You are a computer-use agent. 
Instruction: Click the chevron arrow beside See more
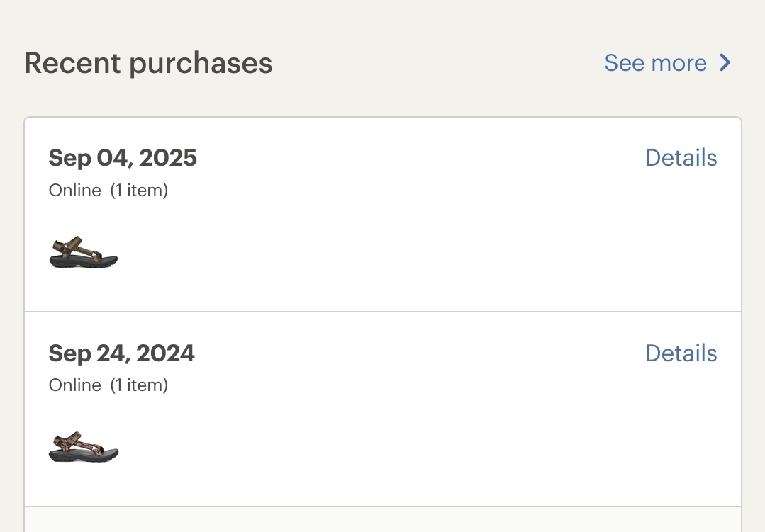pos(725,63)
